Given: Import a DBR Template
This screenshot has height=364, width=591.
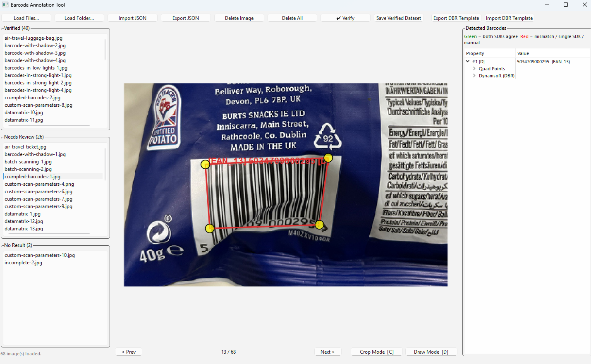Looking at the screenshot, I should point(509,18).
